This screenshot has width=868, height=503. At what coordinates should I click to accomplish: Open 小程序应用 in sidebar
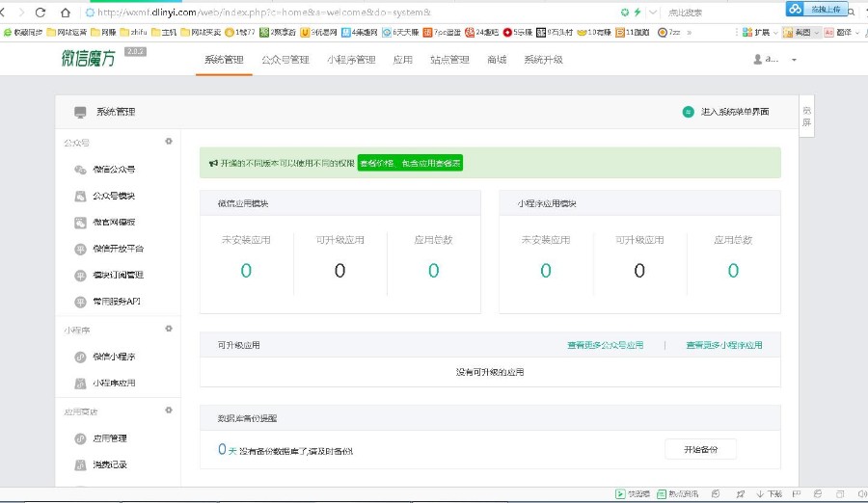[x=114, y=383]
